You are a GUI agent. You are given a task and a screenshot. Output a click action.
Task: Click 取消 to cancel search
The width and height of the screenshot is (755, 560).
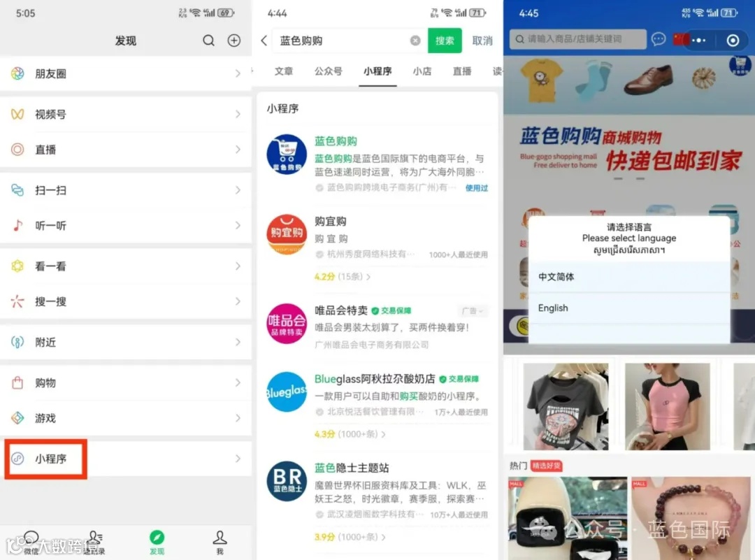point(482,41)
